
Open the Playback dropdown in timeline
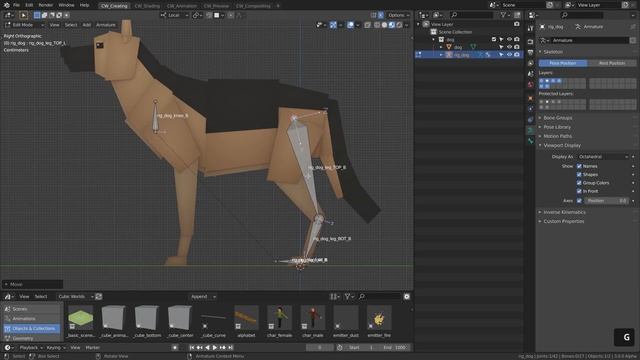[31, 348]
